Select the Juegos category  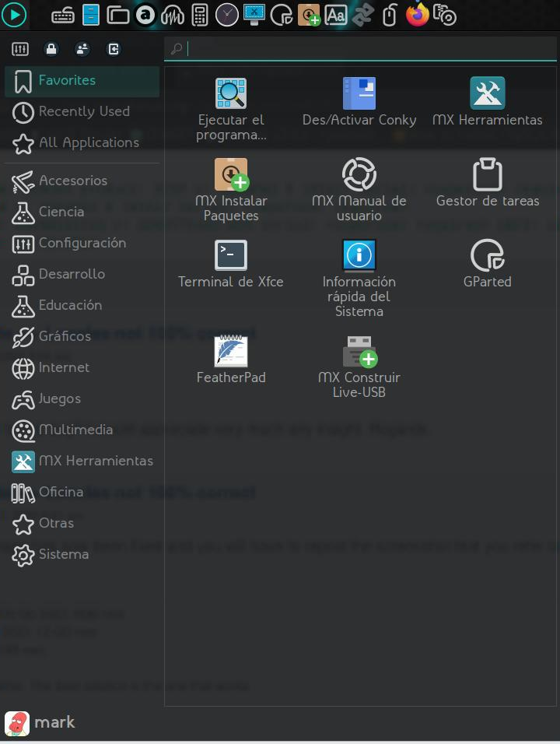pos(82,399)
